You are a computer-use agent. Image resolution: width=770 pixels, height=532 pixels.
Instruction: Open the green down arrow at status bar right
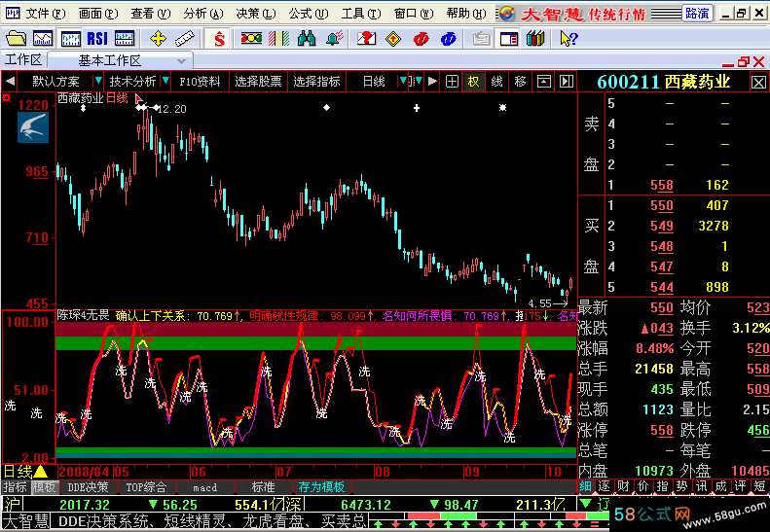(x=585, y=504)
